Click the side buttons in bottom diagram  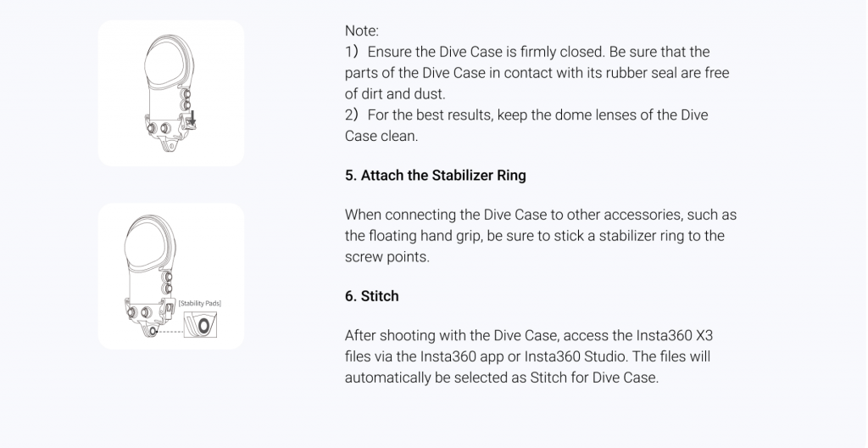click(x=167, y=283)
